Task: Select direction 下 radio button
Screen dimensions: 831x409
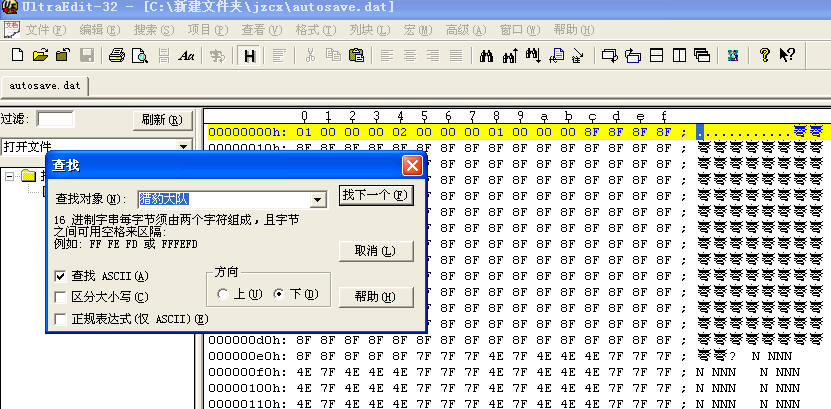Action: [279, 295]
